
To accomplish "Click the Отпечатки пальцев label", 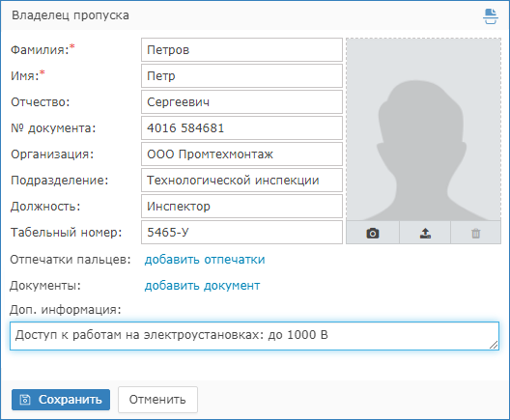I will click(71, 260).
